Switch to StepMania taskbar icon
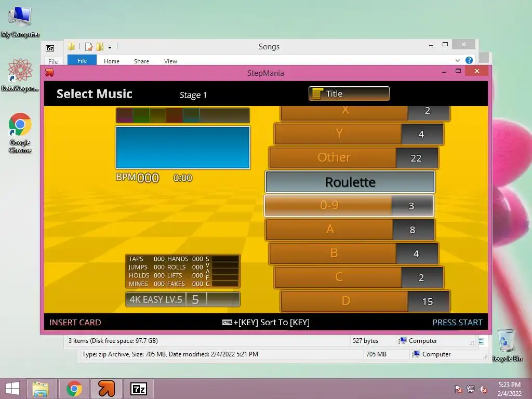 coord(107,389)
